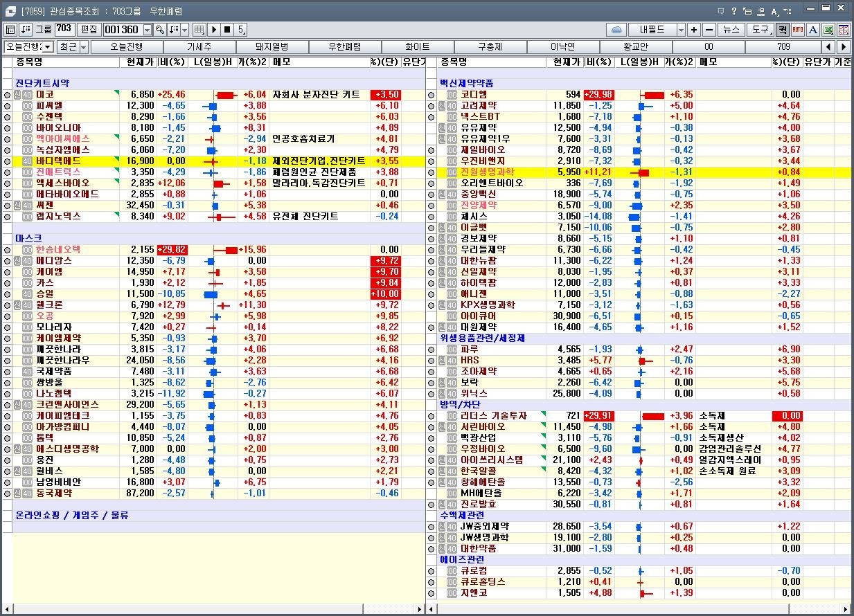The height and width of the screenshot is (616, 854).
Task: Click the 진단키트시약 group heading
Action: point(42,84)
